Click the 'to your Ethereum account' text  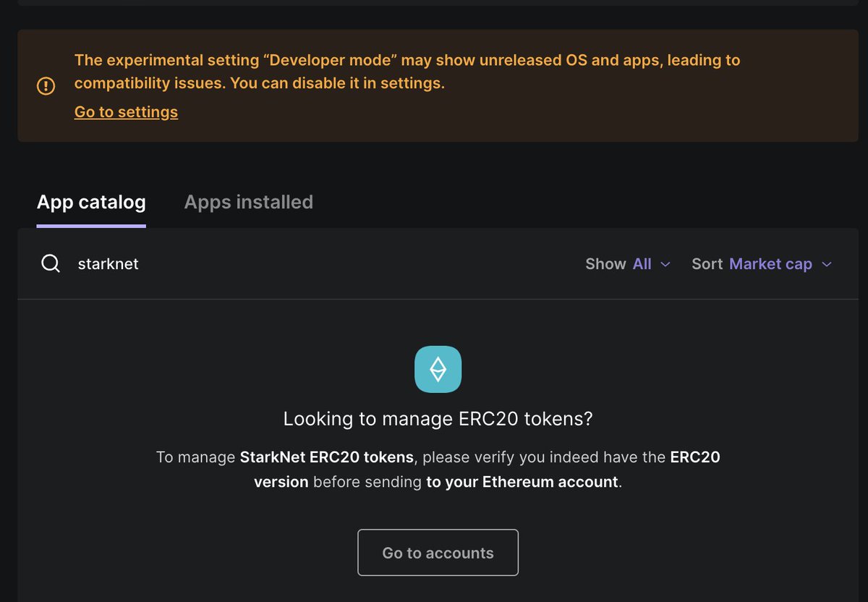[522, 482]
